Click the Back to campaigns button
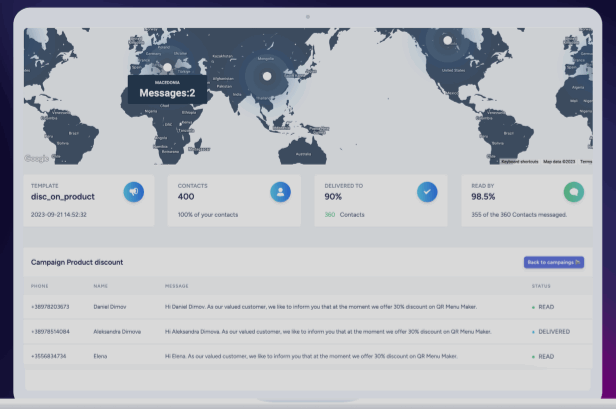This screenshot has height=409, width=616. [554, 262]
